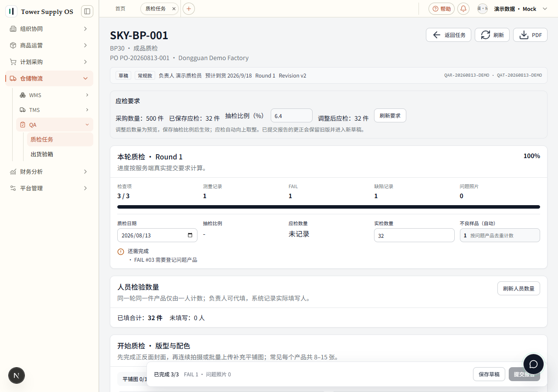Viewport: 558px width, 392px height.
Task: Click the 刷新 button
Action: pyautogui.click(x=492, y=35)
